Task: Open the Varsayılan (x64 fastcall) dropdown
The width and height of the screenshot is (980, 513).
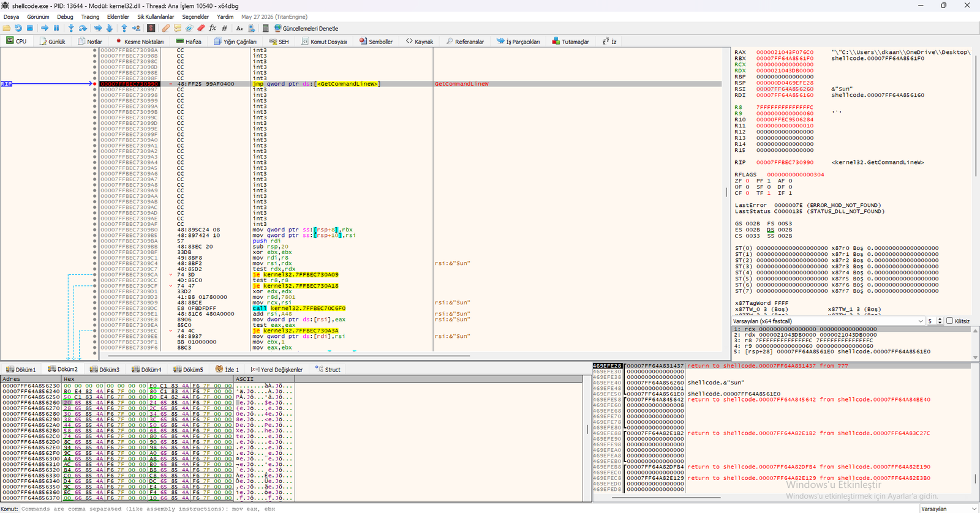Action: click(x=828, y=321)
